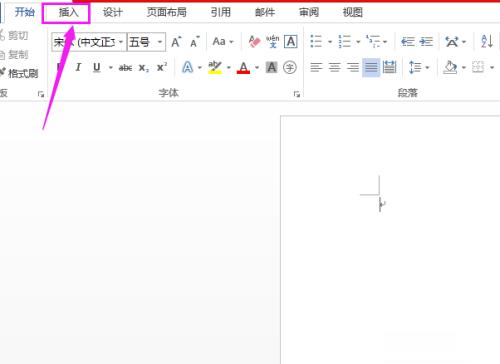Screen dimensions: 500x364
Task: Apply yellow text highlight color
Action: tap(215, 68)
